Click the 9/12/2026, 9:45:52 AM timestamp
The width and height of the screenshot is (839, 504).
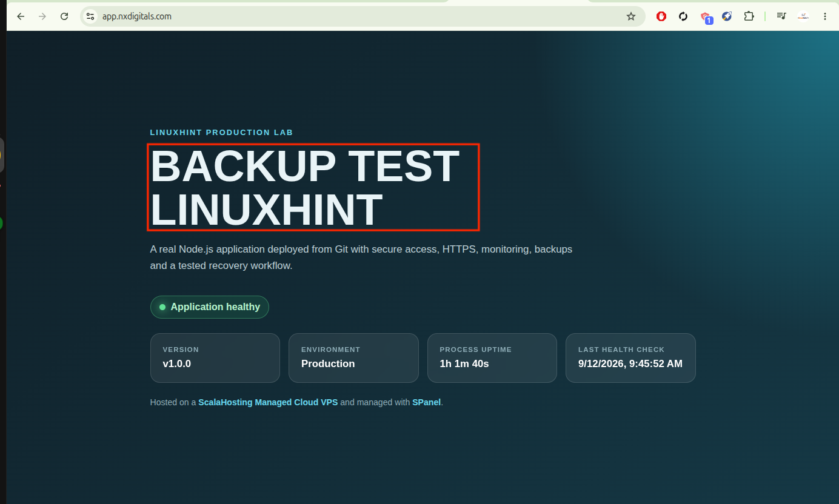[x=630, y=363]
